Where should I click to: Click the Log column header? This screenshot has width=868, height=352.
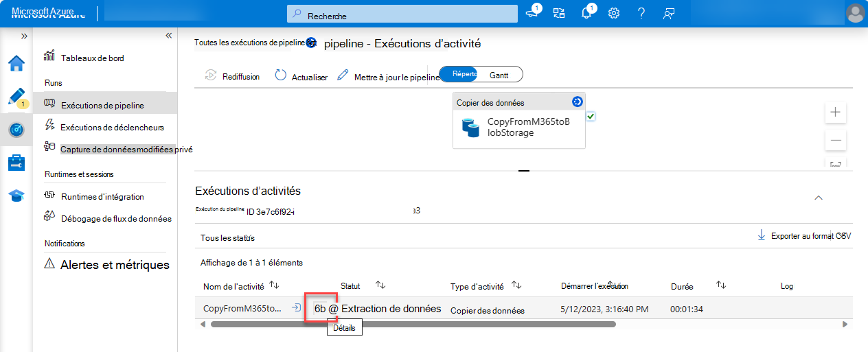787,285
